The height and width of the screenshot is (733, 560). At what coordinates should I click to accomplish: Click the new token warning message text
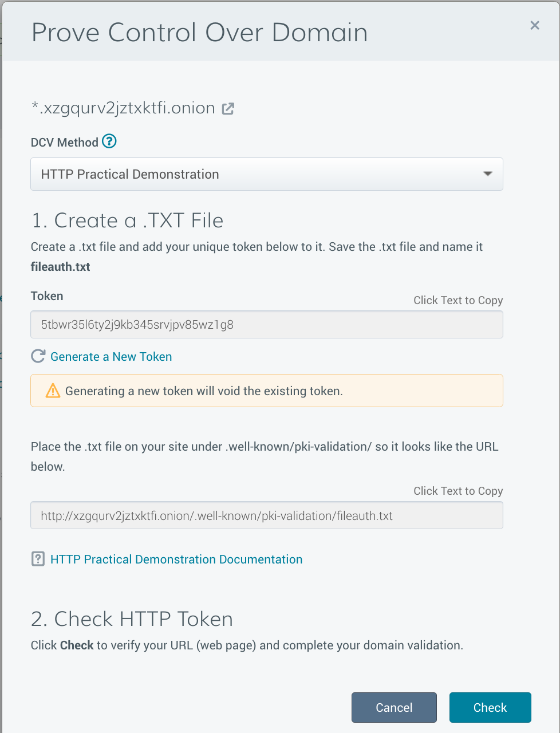(x=204, y=391)
